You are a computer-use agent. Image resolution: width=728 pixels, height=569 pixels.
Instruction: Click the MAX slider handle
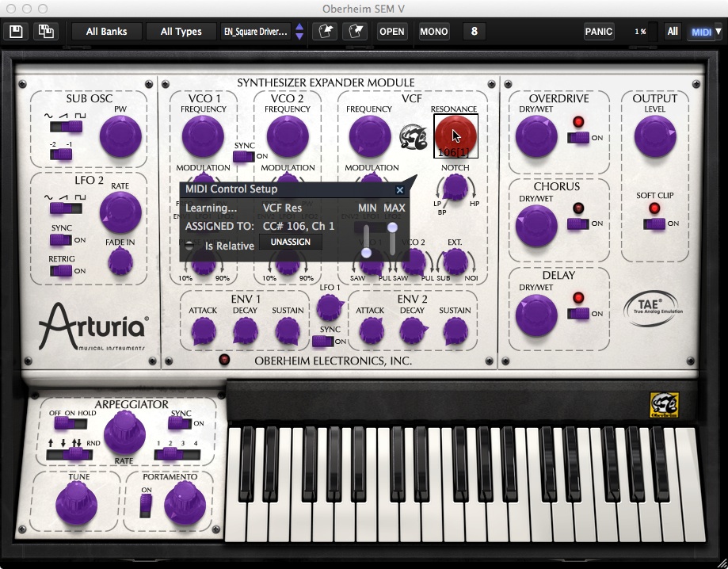point(392,227)
